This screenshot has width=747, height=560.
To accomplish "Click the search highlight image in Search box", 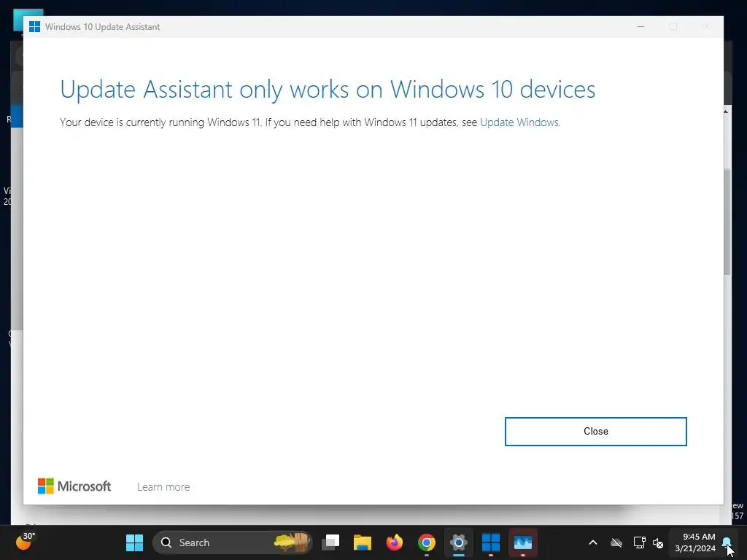I will [292, 542].
